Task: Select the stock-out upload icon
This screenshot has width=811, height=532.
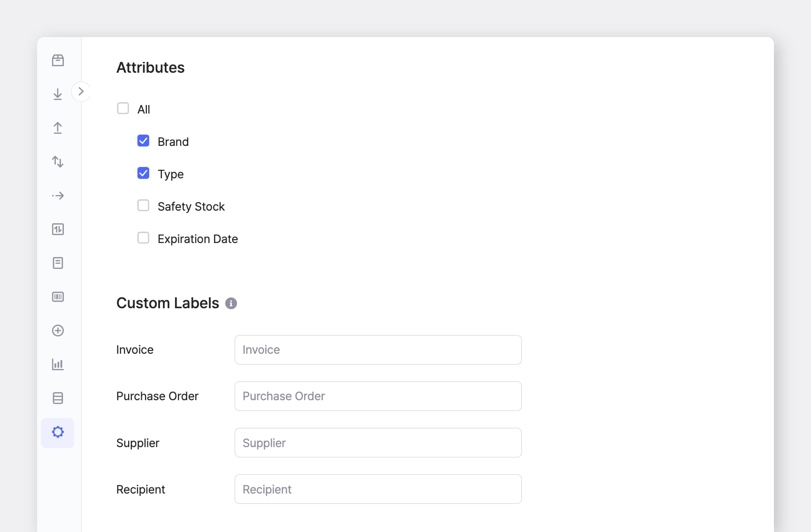Action: pos(58,128)
